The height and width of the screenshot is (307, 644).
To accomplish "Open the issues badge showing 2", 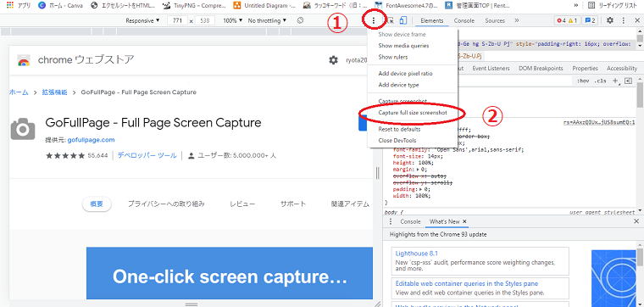I will [591, 20].
